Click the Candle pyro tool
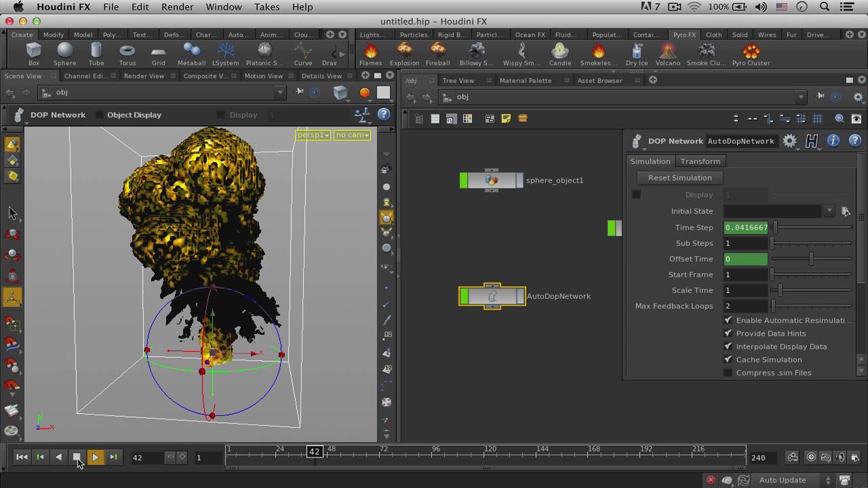The image size is (868, 488). point(560,54)
